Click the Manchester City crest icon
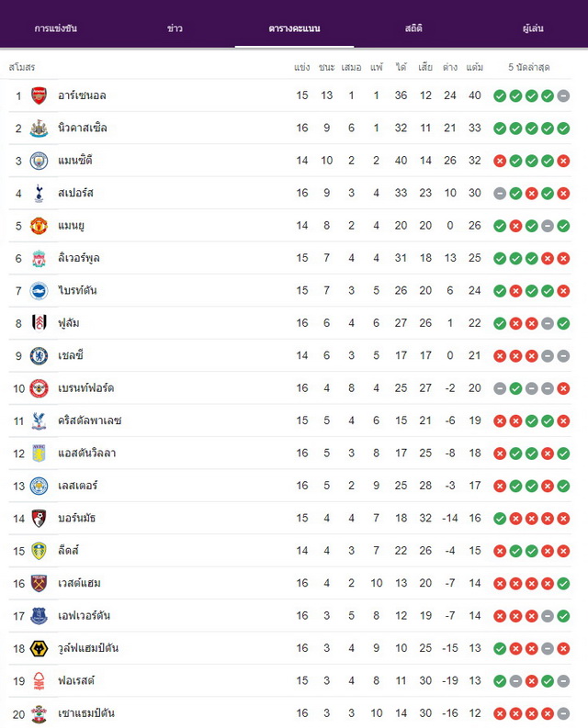Viewport: 588px width, 728px height. pyautogui.click(x=39, y=161)
